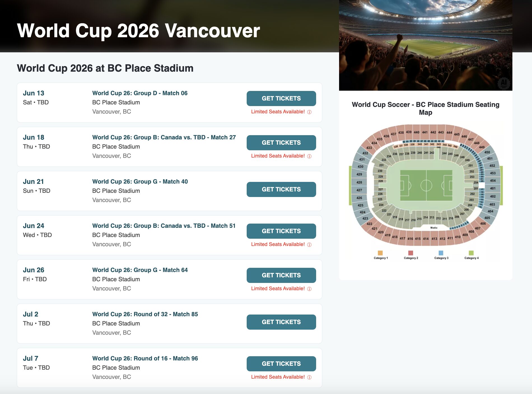This screenshot has width=532, height=394.
Task: Click GET TICKETS for the Jun 21 Group G match
Action: pos(281,189)
